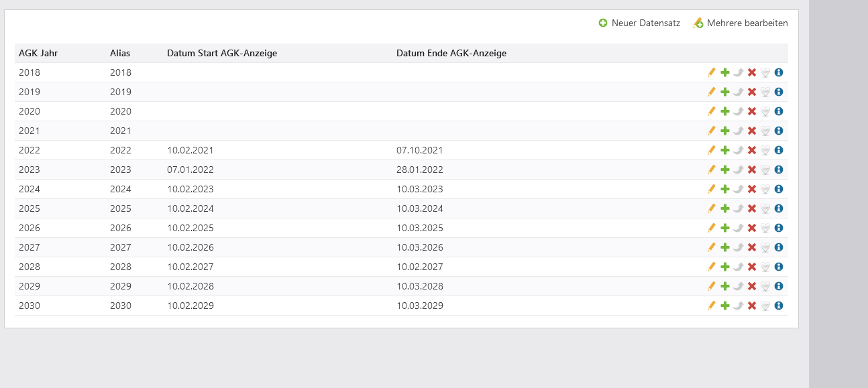Delete the 2022 record with red X
This screenshot has width=868, height=388.
(x=752, y=150)
